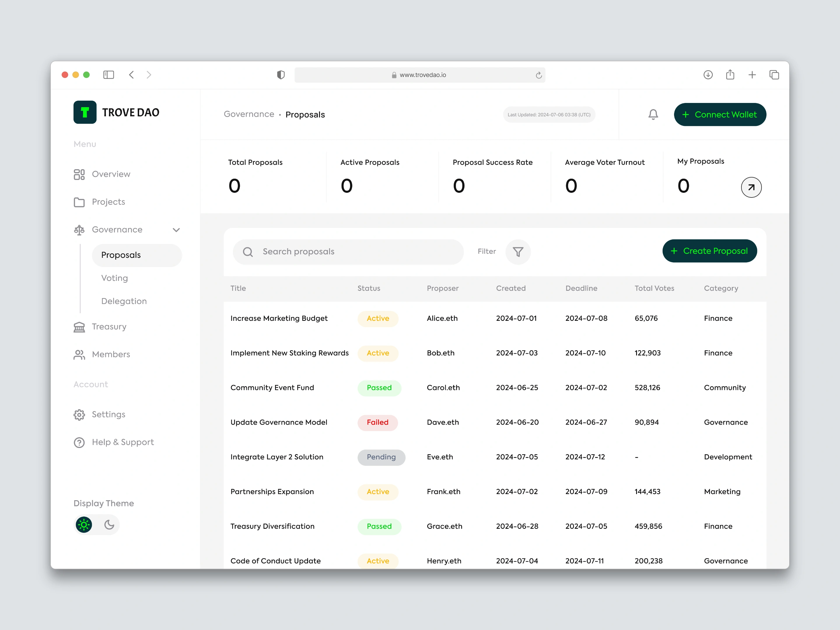The height and width of the screenshot is (630, 840).
Task: Click the filter funnel icon
Action: point(518,252)
